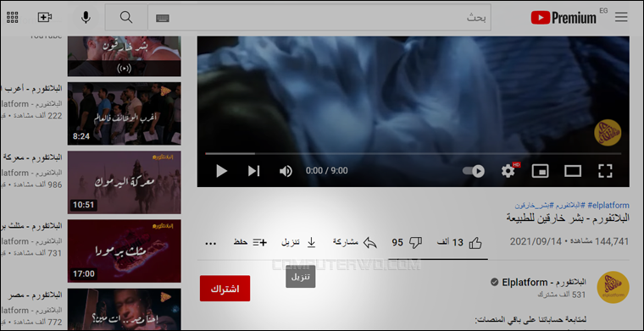Open more actions three-dot menu
This screenshot has width=644, height=331.
(210, 243)
